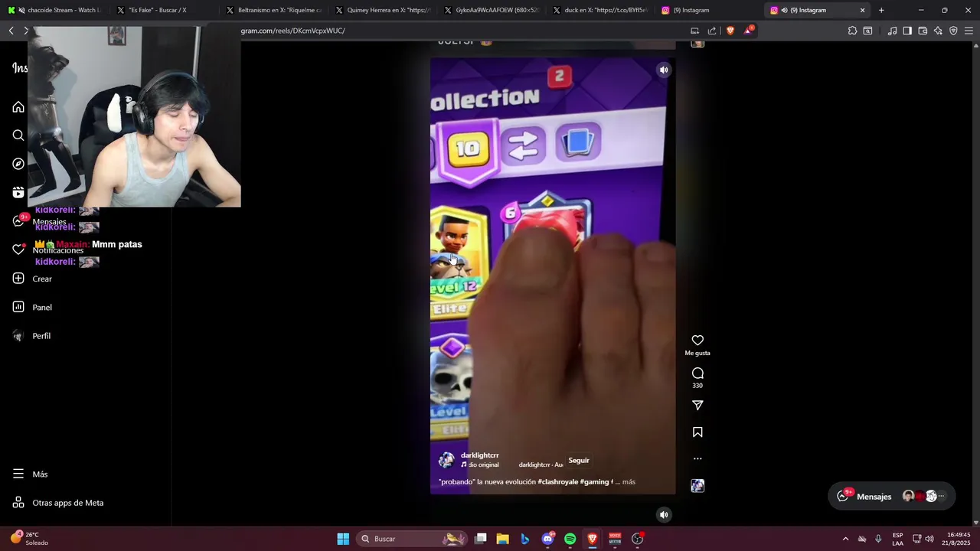Go to Instagram home from sidebar

(x=18, y=107)
